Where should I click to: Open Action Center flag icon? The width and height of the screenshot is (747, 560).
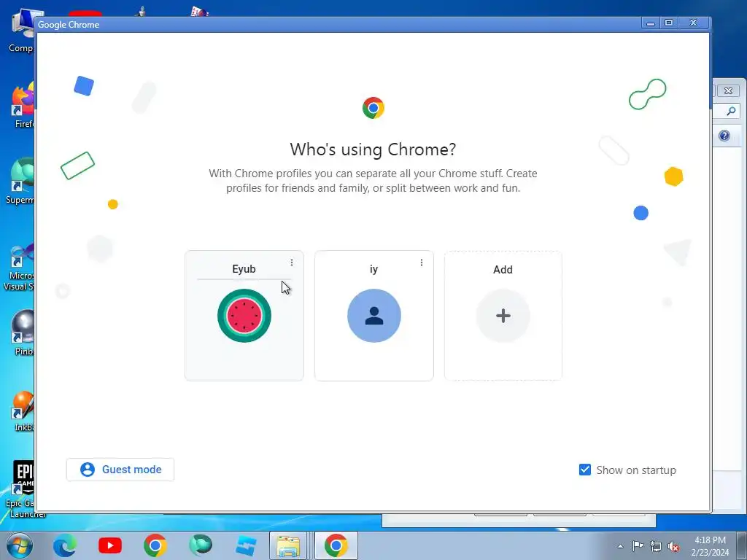[638, 546]
